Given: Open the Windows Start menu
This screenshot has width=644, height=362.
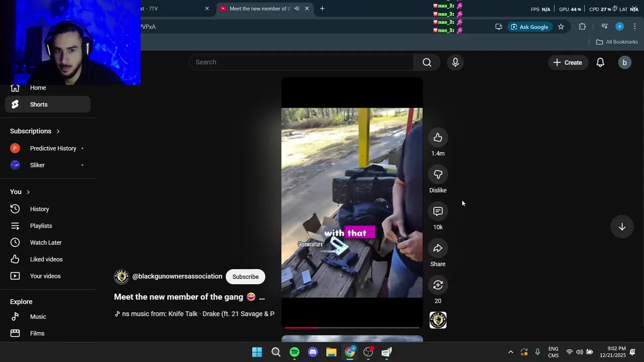Looking at the screenshot, I should point(257,352).
